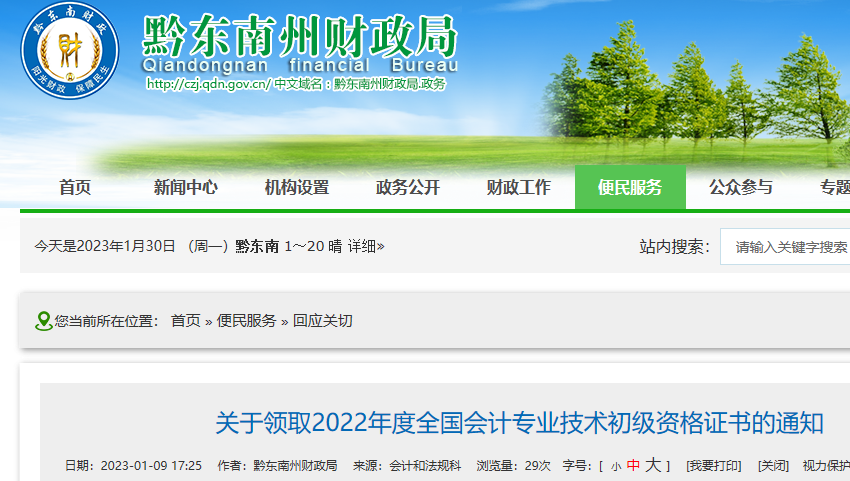Click the view count 29次
The width and height of the screenshot is (850, 481).
click(x=538, y=466)
